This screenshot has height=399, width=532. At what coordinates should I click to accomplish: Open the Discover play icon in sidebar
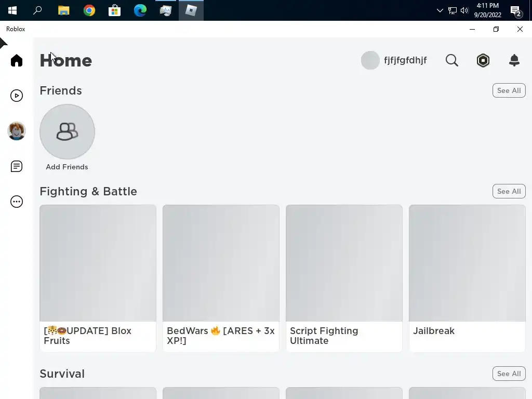pyautogui.click(x=16, y=96)
